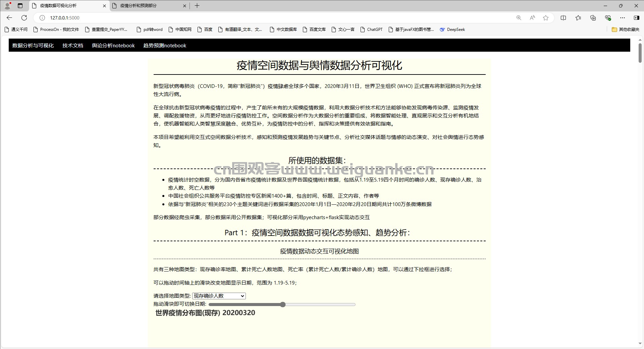Image resolution: width=644 pixels, height=349 pixels.
Task: Open the split screen icon
Action: [x=563, y=18]
